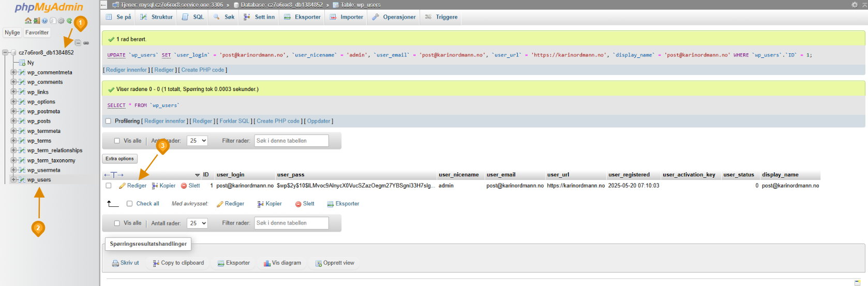Collapse all navigation tree items icon
This screenshot has height=286, width=868.
[x=78, y=43]
